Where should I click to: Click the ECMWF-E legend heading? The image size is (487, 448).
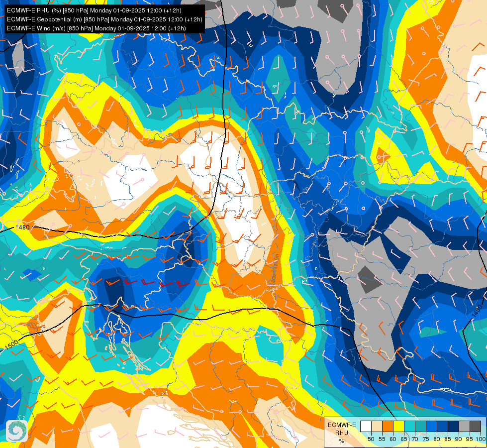[x=342, y=425]
